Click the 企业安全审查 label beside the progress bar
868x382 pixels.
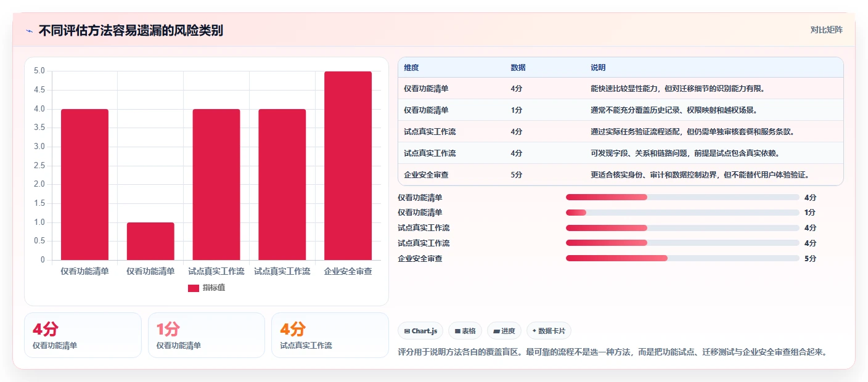click(420, 259)
